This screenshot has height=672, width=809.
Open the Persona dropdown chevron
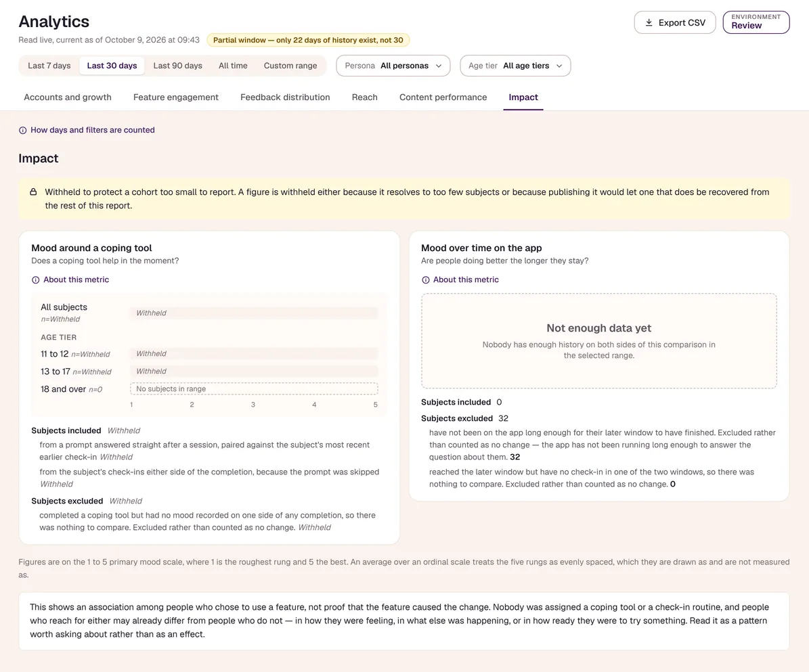tap(439, 66)
